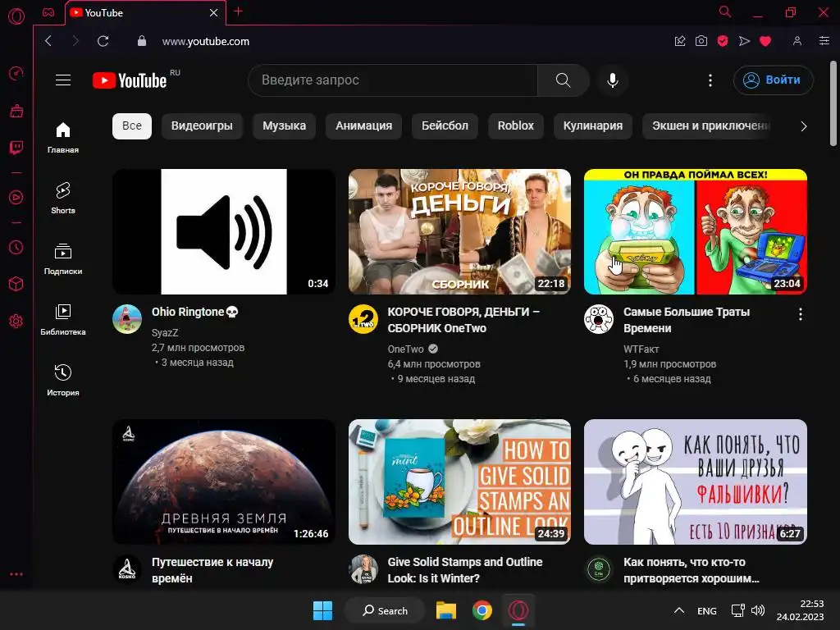Reload the YouTube page
This screenshot has width=840, height=630.
tap(103, 41)
